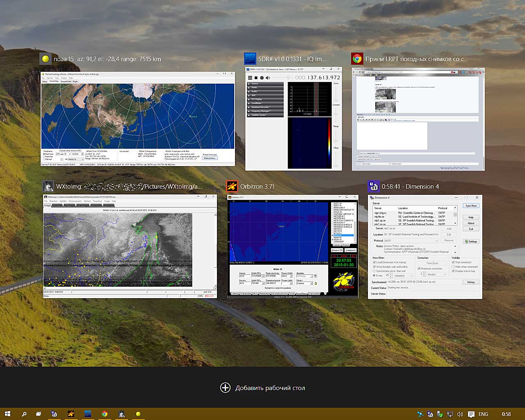The width and height of the screenshot is (525, 420).
Task: Open the File menu in WXtoImg
Action: [46, 201]
